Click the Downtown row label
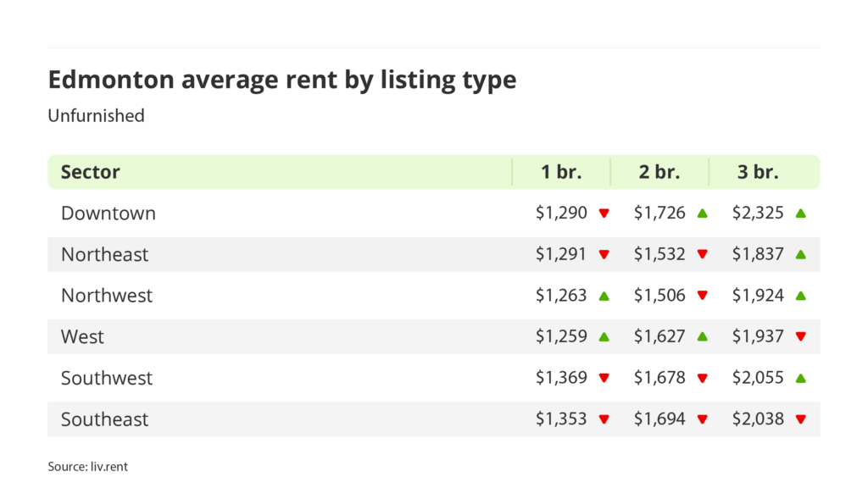 (108, 213)
